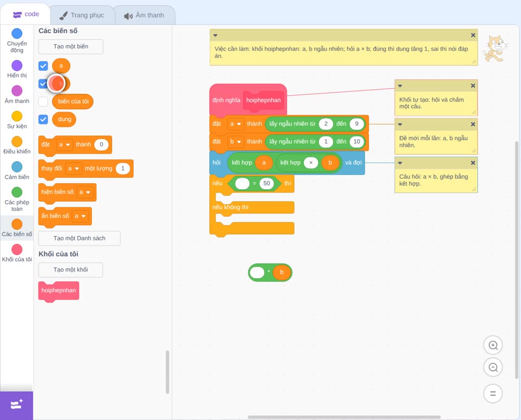Reset workspace zoom to default
Screen dimensions: 521x420
493,393
